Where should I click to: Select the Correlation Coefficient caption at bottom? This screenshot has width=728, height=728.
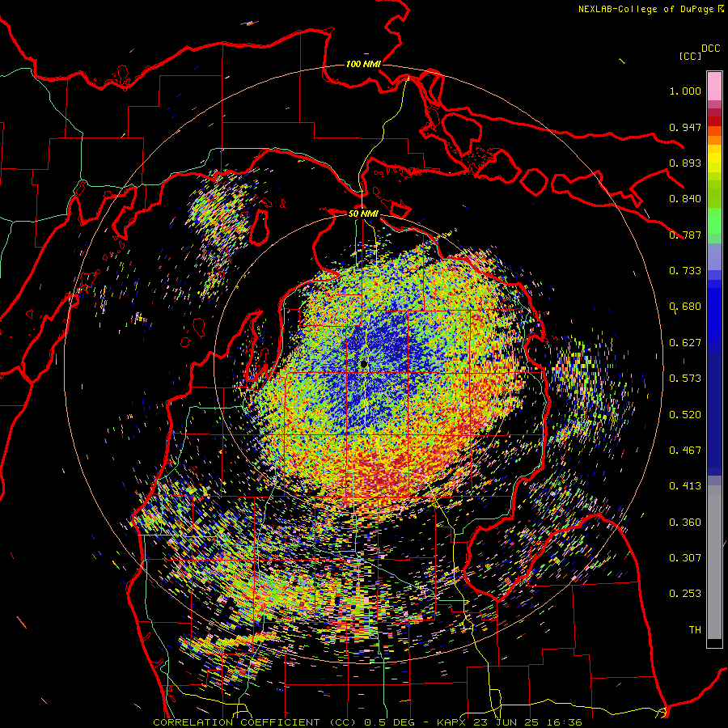368,722
